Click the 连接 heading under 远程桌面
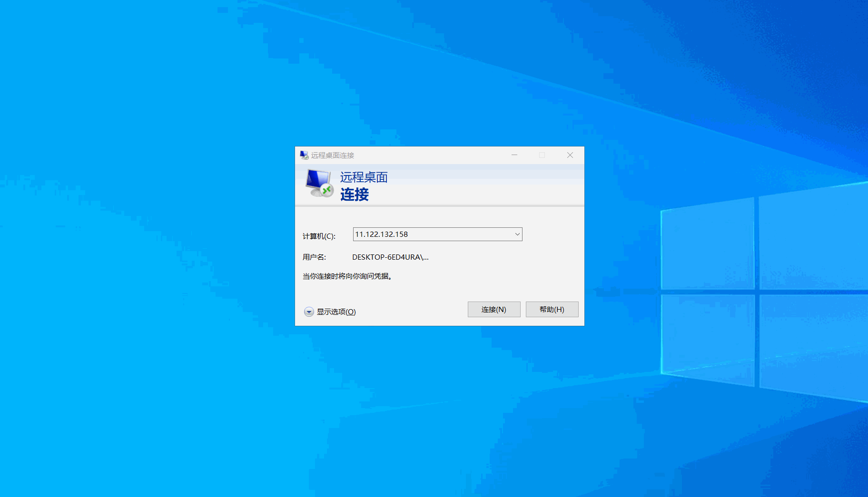This screenshot has width=868, height=497. (x=354, y=195)
